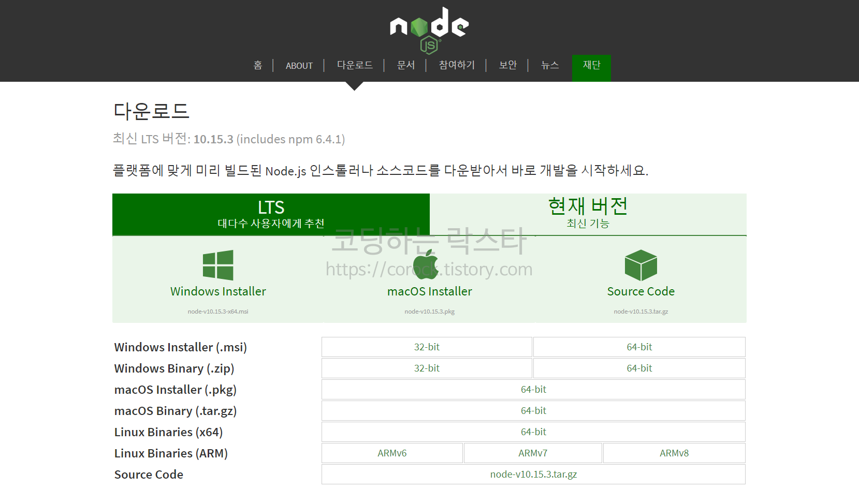This screenshot has width=859, height=504.
Task: Download 32-bit Windows Installer (.msi)
Action: tap(427, 347)
